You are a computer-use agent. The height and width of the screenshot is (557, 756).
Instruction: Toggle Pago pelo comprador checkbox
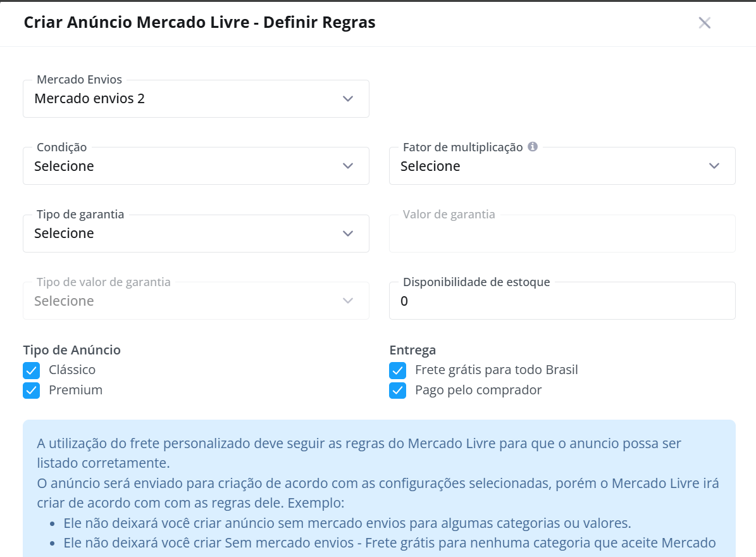tap(398, 391)
